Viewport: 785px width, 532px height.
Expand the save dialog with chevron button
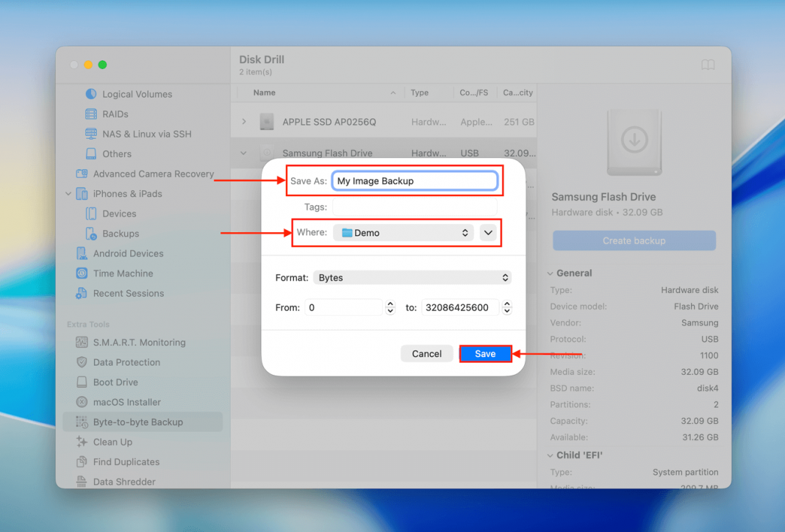point(488,233)
